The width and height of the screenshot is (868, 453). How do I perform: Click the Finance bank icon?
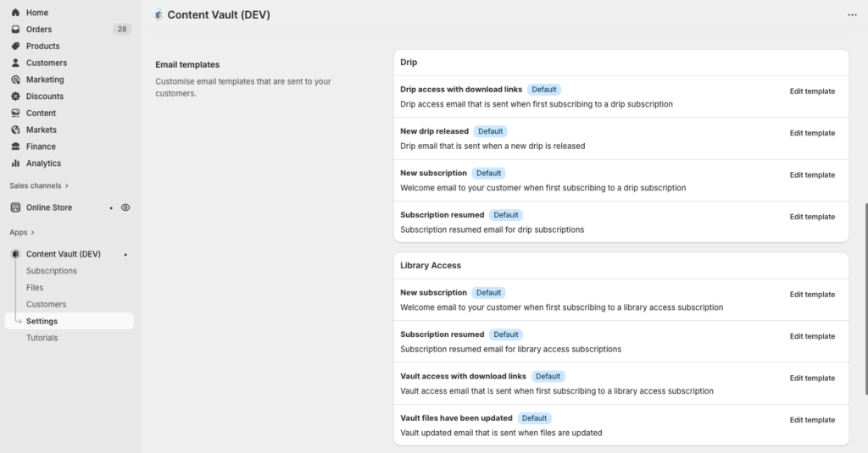[x=15, y=146]
